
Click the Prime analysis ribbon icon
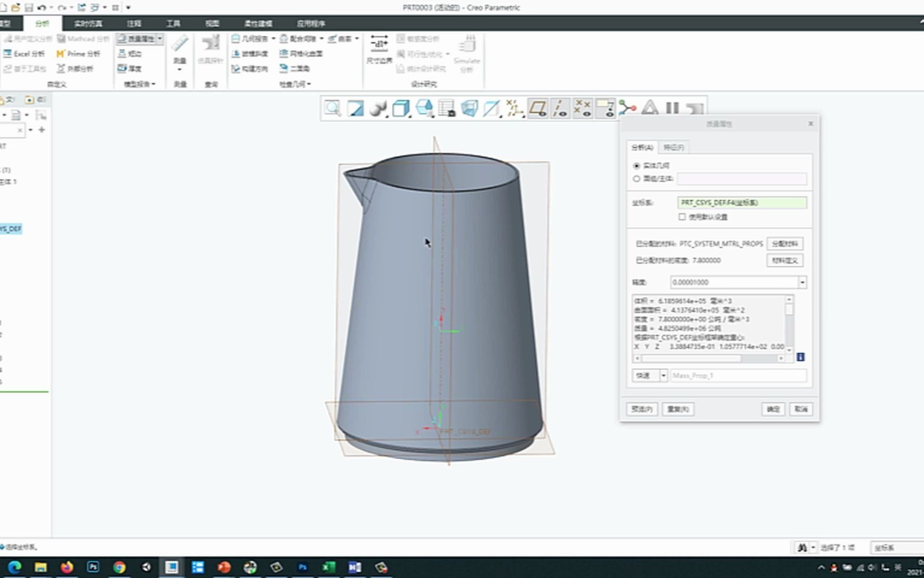pos(60,54)
